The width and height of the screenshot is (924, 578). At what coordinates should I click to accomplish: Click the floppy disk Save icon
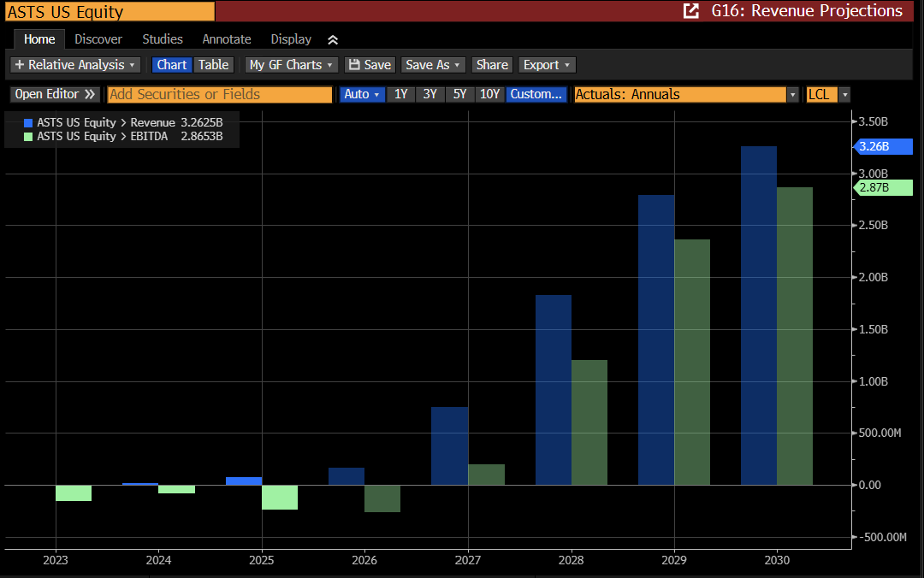pos(354,65)
